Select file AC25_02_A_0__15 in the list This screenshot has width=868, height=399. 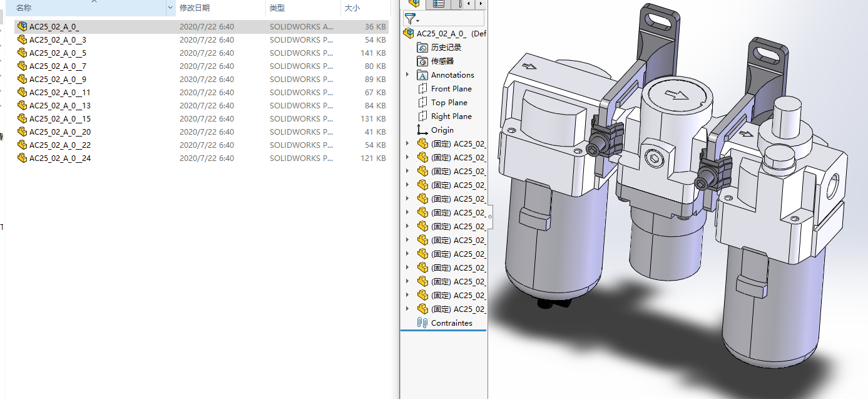point(60,119)
